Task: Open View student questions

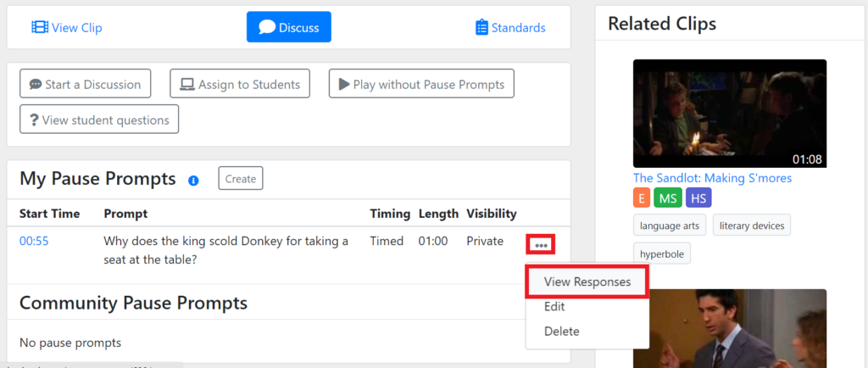Action: (99, 120)
